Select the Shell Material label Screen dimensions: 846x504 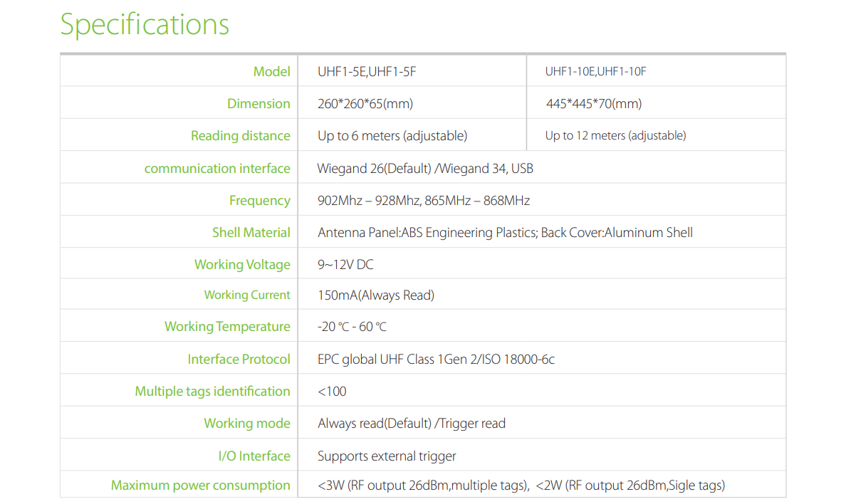(251, 233)
